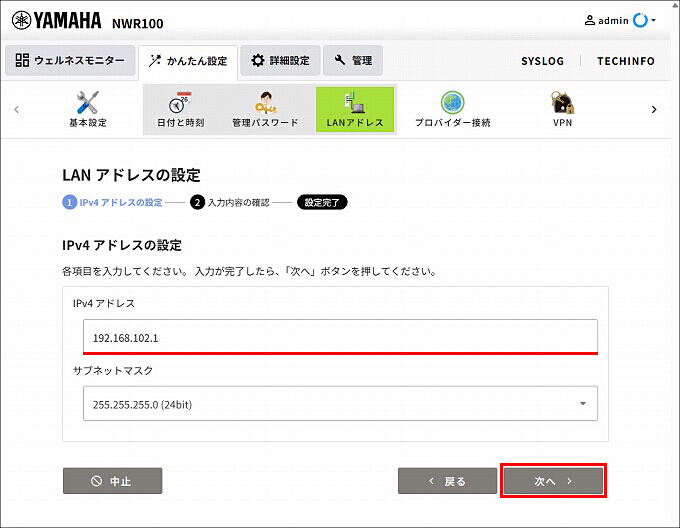Open the admin dropdown caret
Screen dimensions: 680x528
click(x=653, y=20)
